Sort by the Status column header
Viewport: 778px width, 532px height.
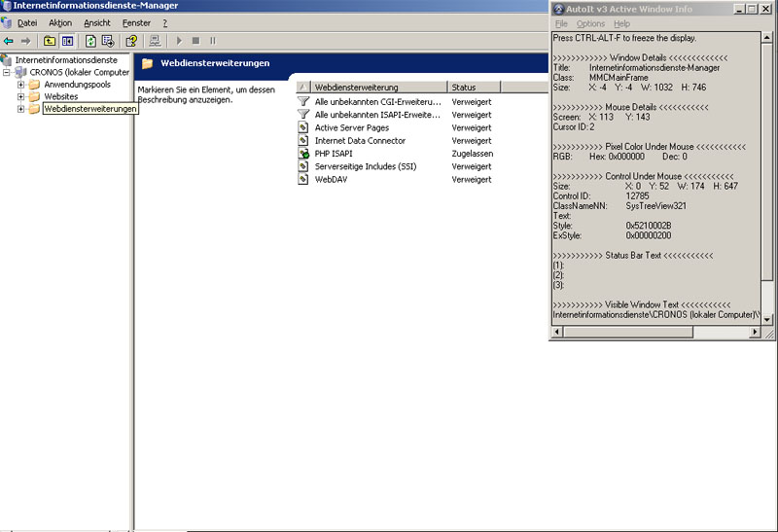(496, 88)
